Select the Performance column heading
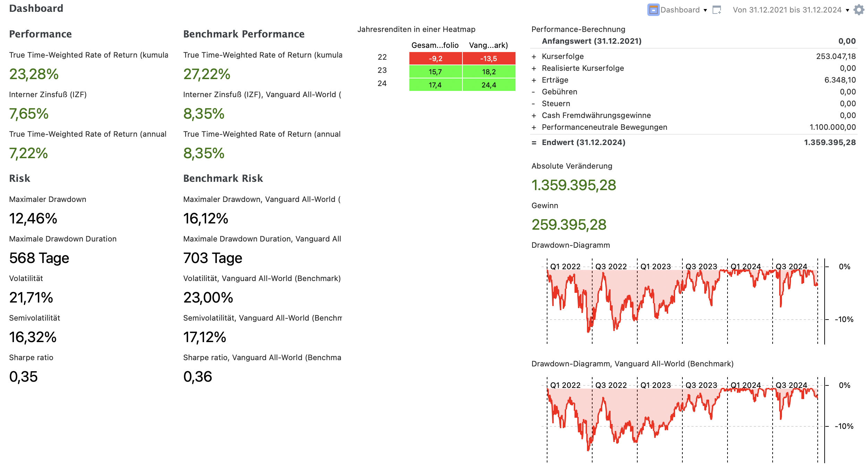 [40, 34]
